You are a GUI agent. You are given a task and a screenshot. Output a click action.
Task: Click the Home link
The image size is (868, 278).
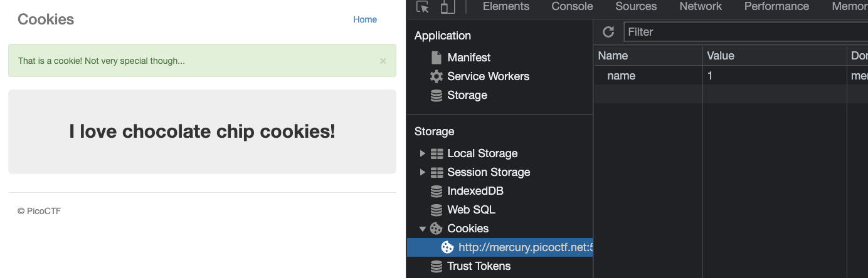point(365,19)
